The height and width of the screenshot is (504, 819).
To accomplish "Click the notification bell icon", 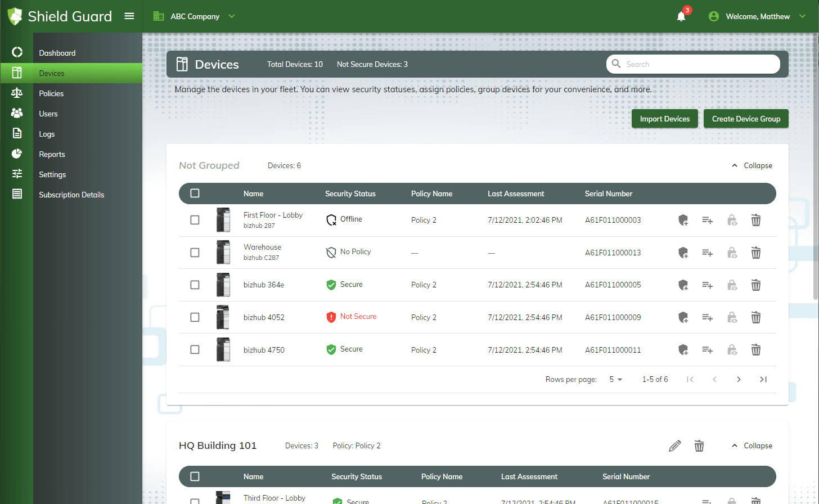I will [x=681, y=17].
